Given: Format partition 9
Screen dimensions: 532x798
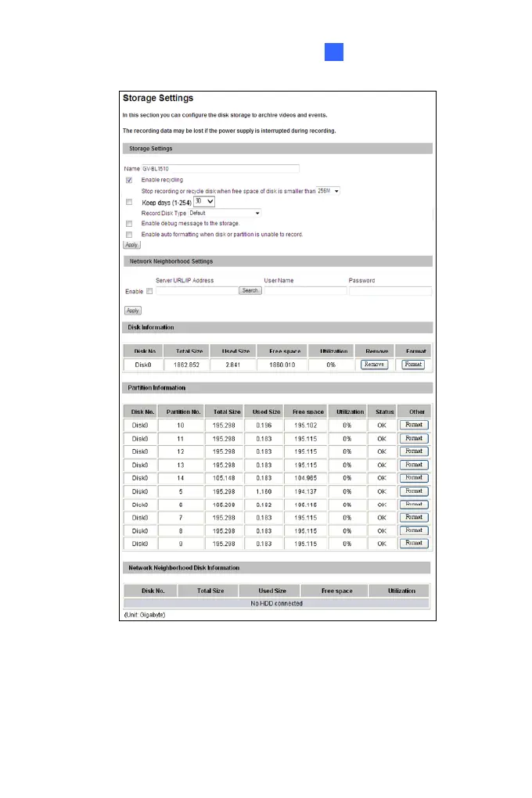Looking at the screenshot, I should coord(414,543).
